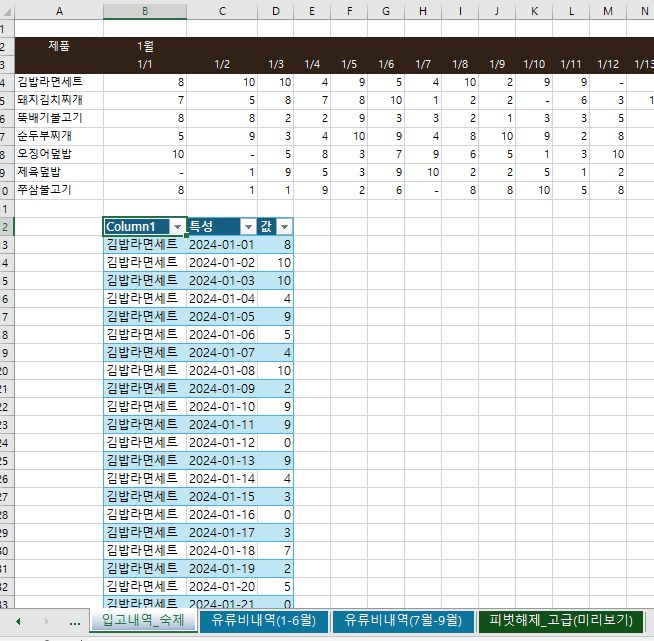Click the value 7 in the 2024-01-18 row

[276, 551]
